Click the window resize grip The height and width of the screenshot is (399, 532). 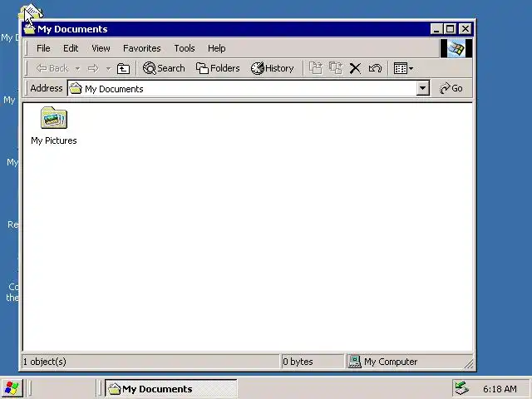(469, 364)
